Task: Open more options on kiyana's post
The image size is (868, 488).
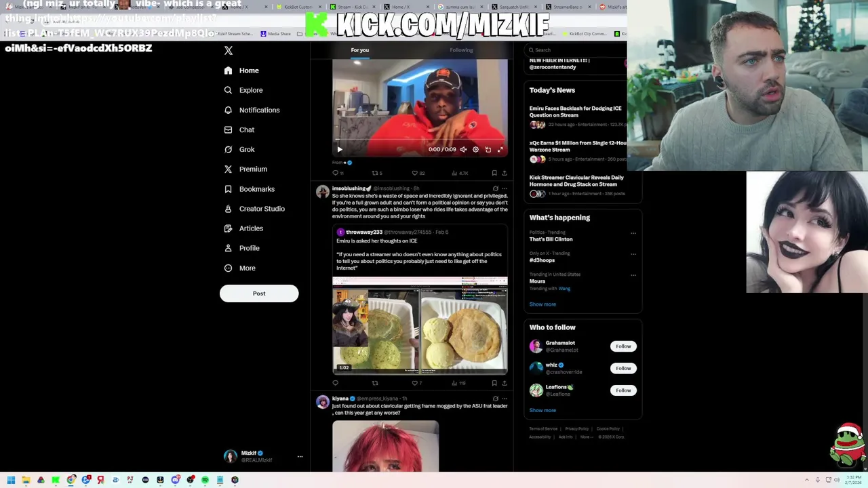Action: pos(504,399)
